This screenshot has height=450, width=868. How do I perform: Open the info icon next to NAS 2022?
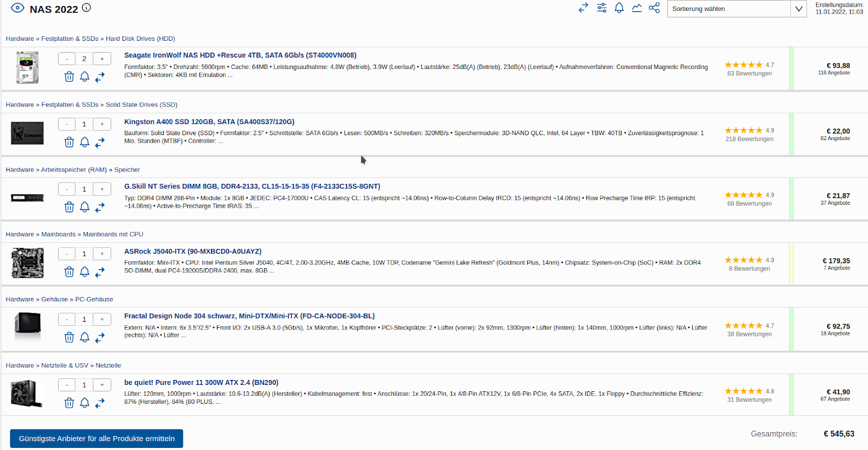pyautogui.click(x=86, y=8)
